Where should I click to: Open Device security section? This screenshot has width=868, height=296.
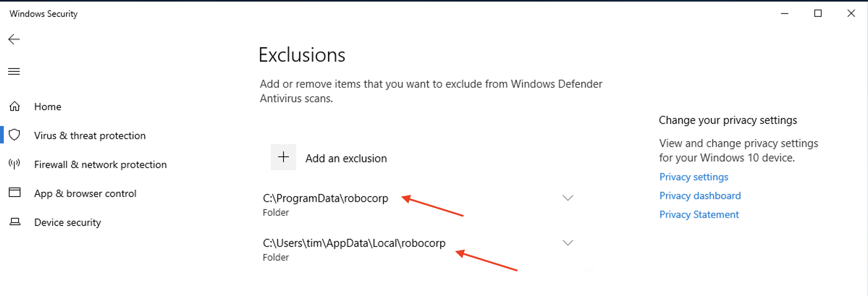68,223
